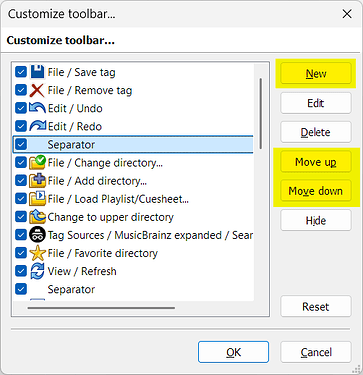Screen dimensions: 363x375
Task: Click the Save tag floppy disk icon
Action: pos(37,72)
